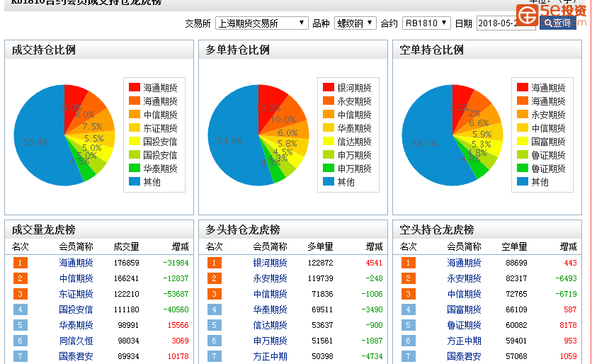
Task: Click rank 1 badge in 成交量龙虎榜
Action: 21,263
